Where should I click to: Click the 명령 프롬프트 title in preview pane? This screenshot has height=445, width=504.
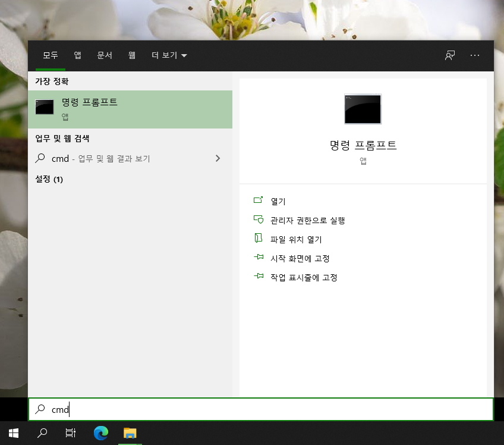pyautogui.click(x=363, y=145)
